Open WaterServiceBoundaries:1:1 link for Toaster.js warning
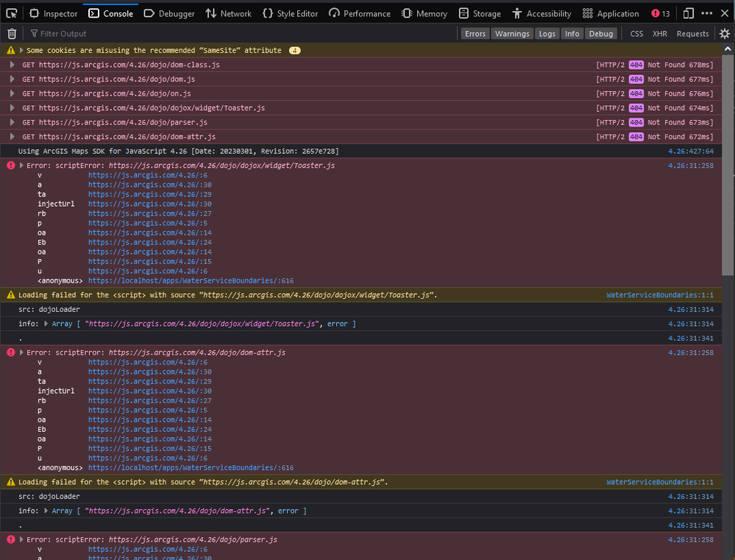 [659, 295]
